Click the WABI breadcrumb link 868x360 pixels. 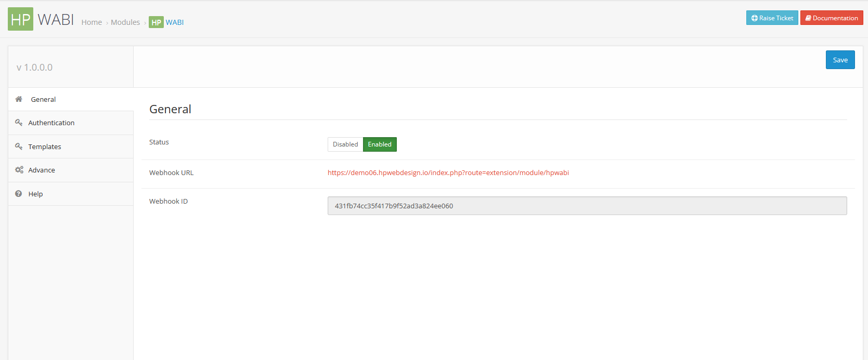coord(175,22)
